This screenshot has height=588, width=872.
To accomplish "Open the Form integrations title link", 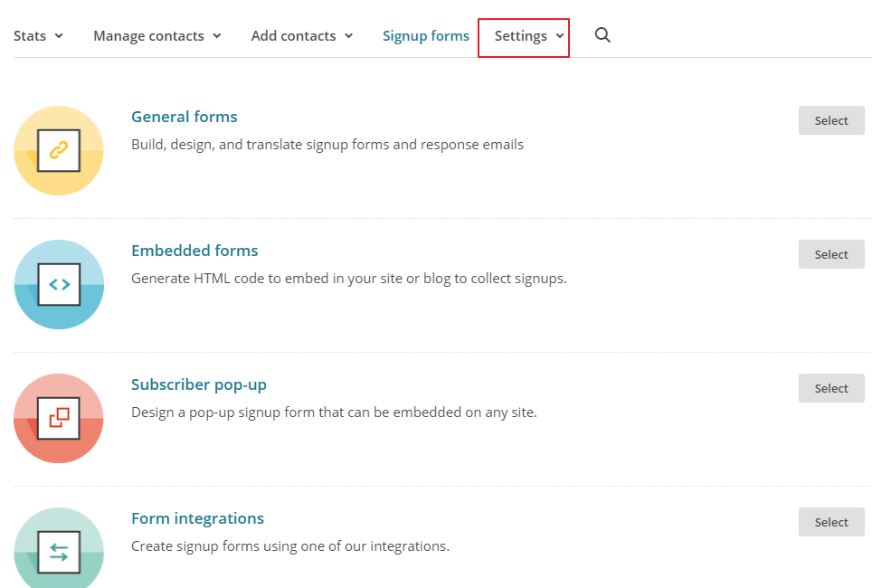I will tap(197, 518).
